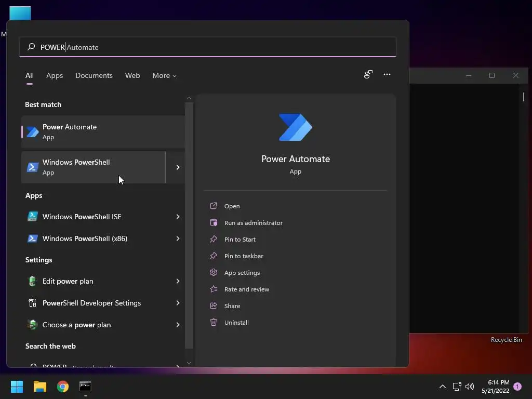The height and width of the screenshot is (399, 532).
Task: Click the results list scroll-down arrow
Action: click(x=189, y=363)
